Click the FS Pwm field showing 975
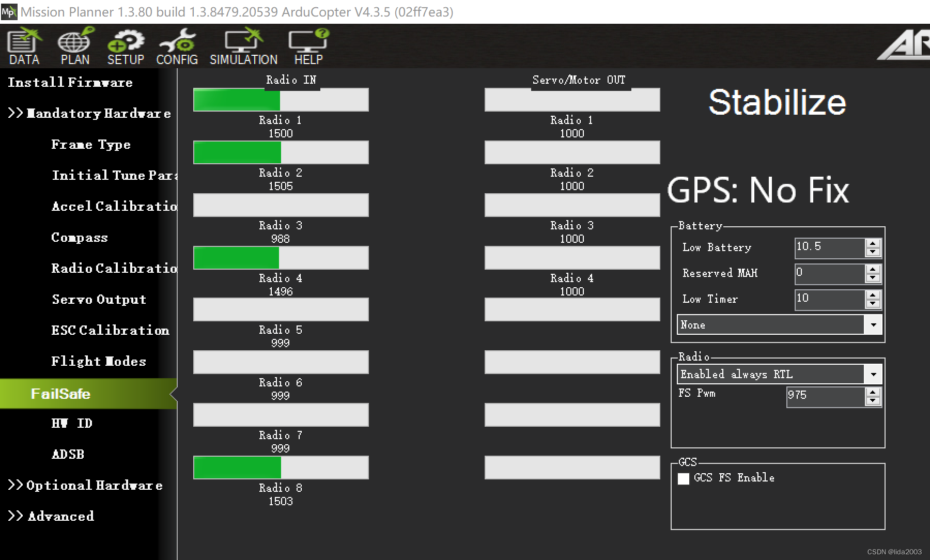The height and width of the screenshot is (560, 930). click(826, 396)
